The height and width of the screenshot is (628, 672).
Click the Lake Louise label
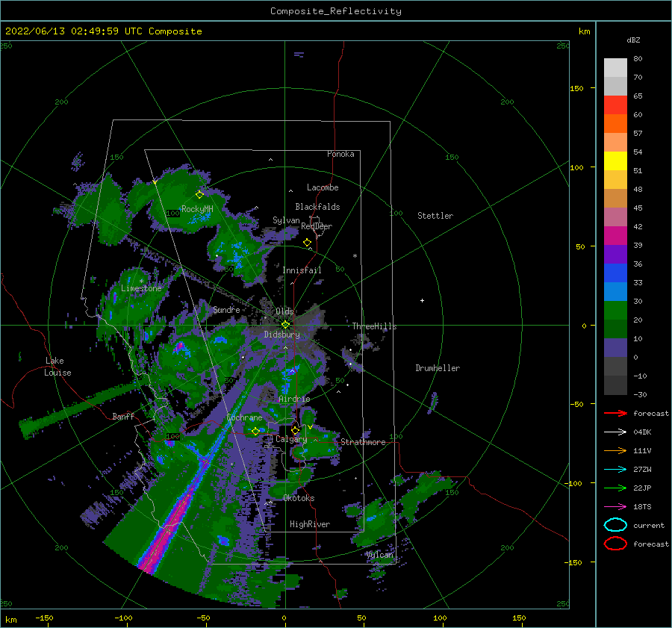click(57, 367)
